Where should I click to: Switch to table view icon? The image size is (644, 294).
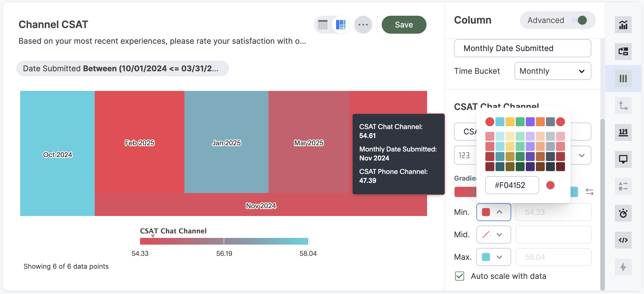pos(323,25)
